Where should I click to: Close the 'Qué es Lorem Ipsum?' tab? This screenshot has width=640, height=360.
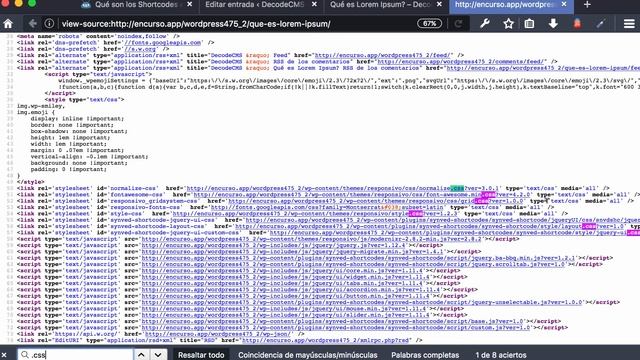(x=439, y=4)
